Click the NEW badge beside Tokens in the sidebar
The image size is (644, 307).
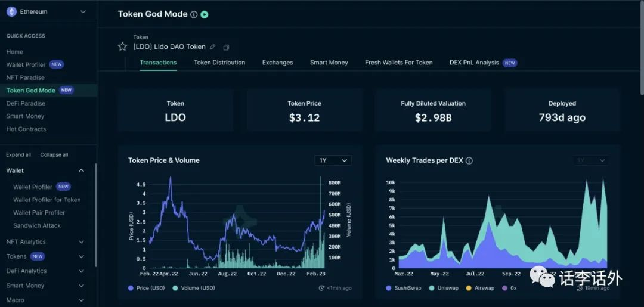click(38, 256)
